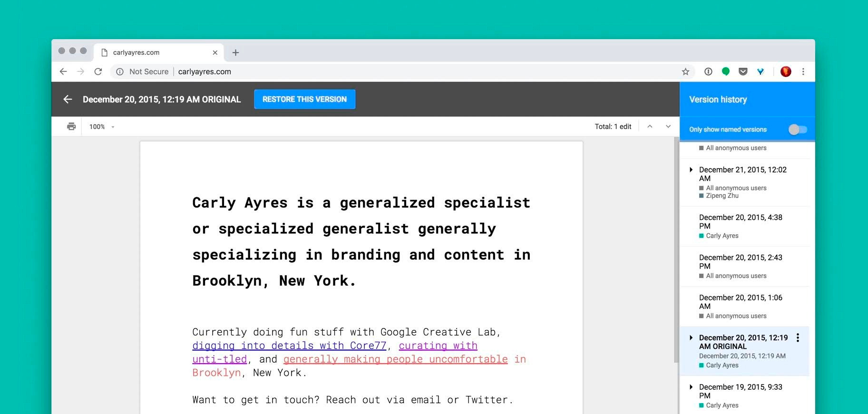This screenshot has height=414, width=868.
Task: Click gray swatch under 2:43 PM version
Action: tap(701, 276)
